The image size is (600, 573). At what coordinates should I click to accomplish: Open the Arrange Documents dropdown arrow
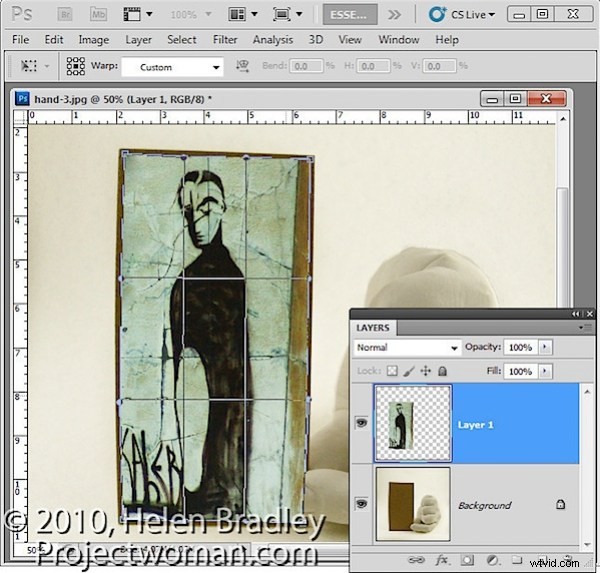tap(254, 15)
